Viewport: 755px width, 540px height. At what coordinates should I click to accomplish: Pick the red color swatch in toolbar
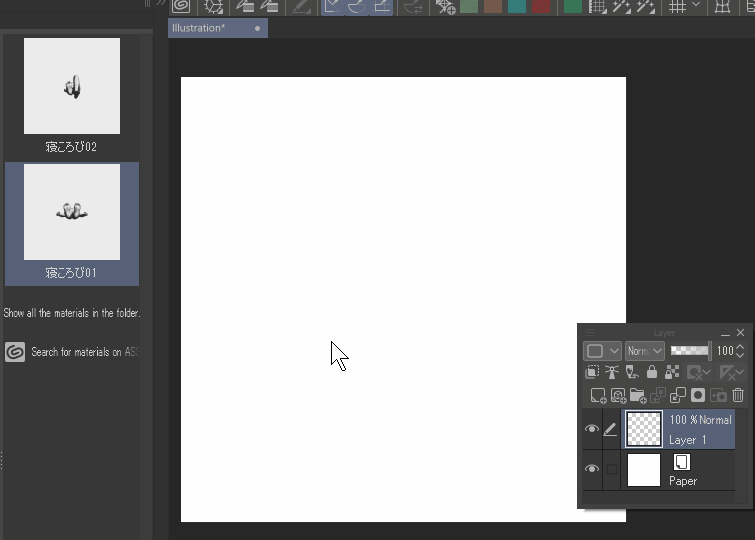coord(541,6)
